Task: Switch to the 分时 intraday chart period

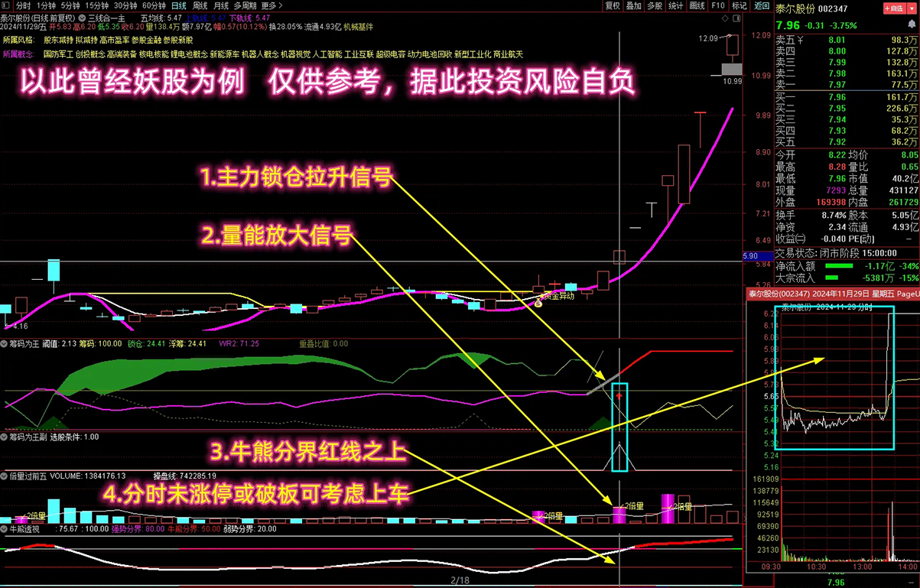Action: coord(24,5)
